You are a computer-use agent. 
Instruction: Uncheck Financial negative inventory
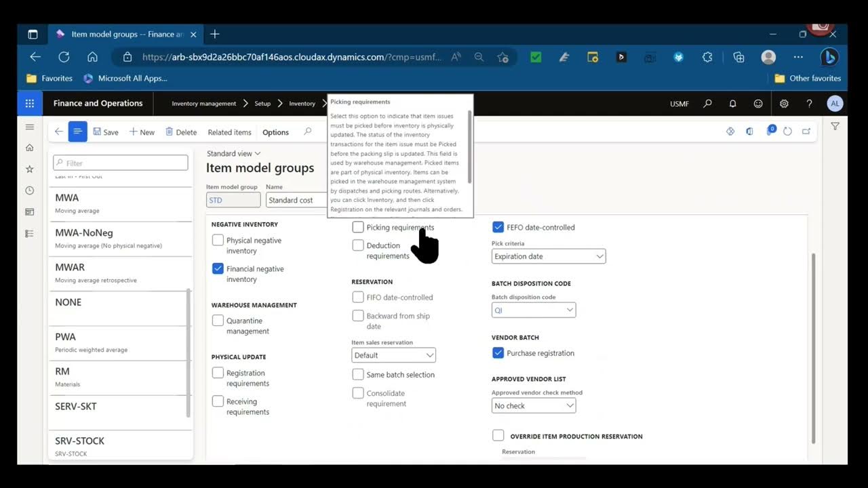tap(218, 268)
